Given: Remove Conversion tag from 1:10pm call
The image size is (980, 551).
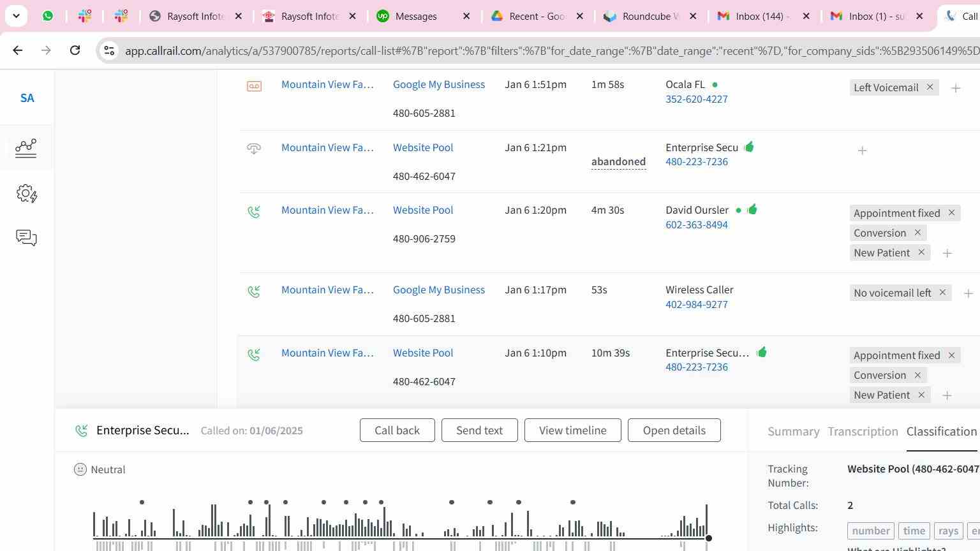Looking at the screenshot, I should [x=917, y=374].
